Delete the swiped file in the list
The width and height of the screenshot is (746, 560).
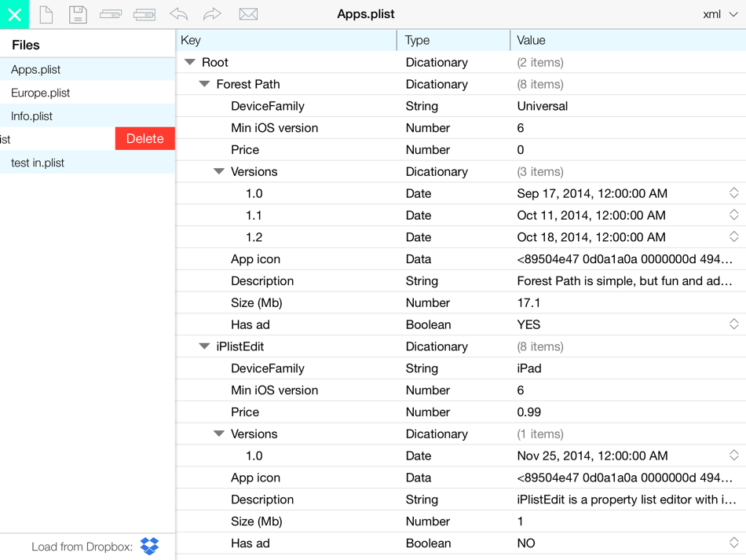point(145,138)
